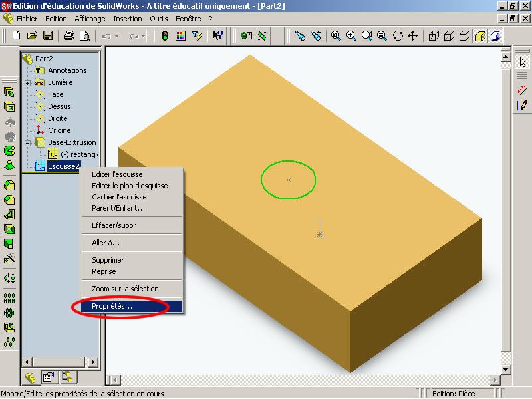The width and height of the screenshot is (532, 399).
Task: Select Annotations in feature tree
Action: click(x=67, y=70)
